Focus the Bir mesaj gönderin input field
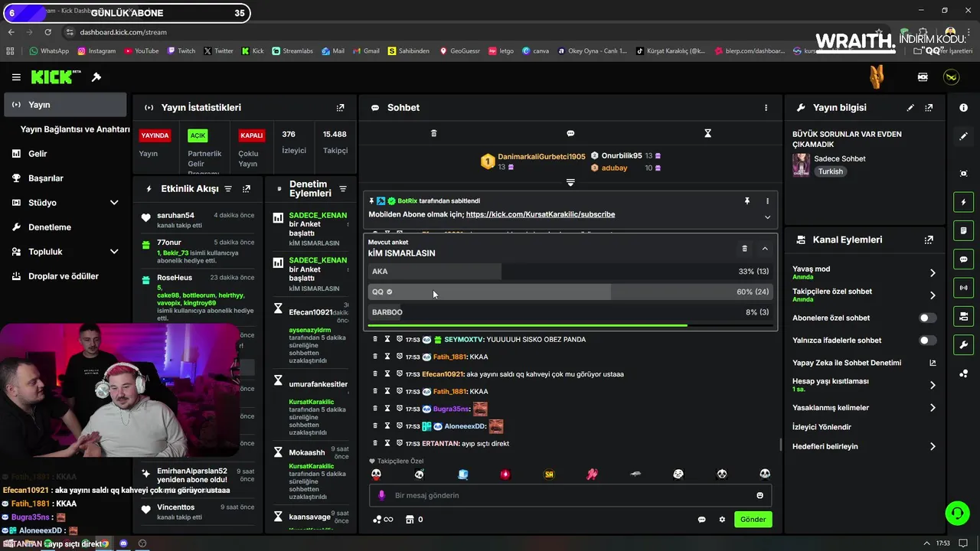 pyautogui.click(x=570, y=495)
